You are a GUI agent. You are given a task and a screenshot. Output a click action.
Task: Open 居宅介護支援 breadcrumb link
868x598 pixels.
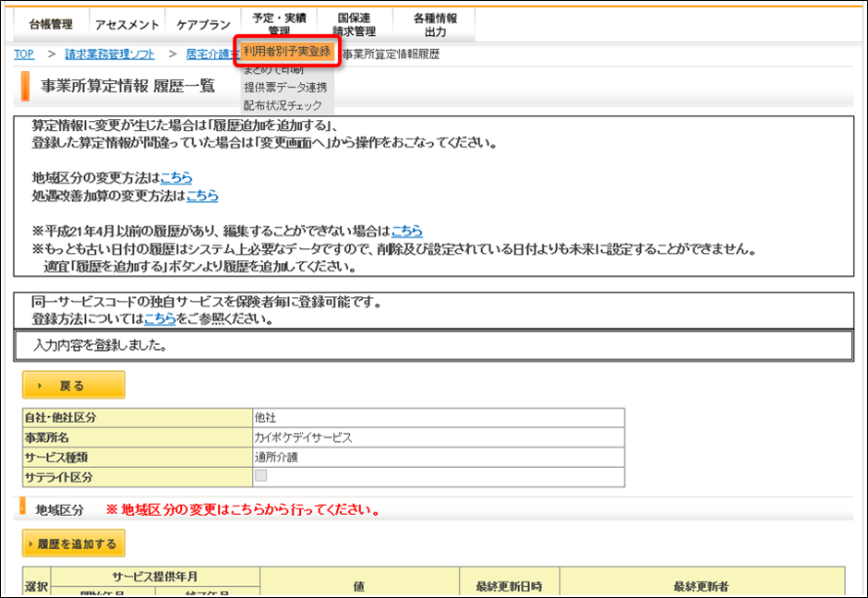click(212, 54)
